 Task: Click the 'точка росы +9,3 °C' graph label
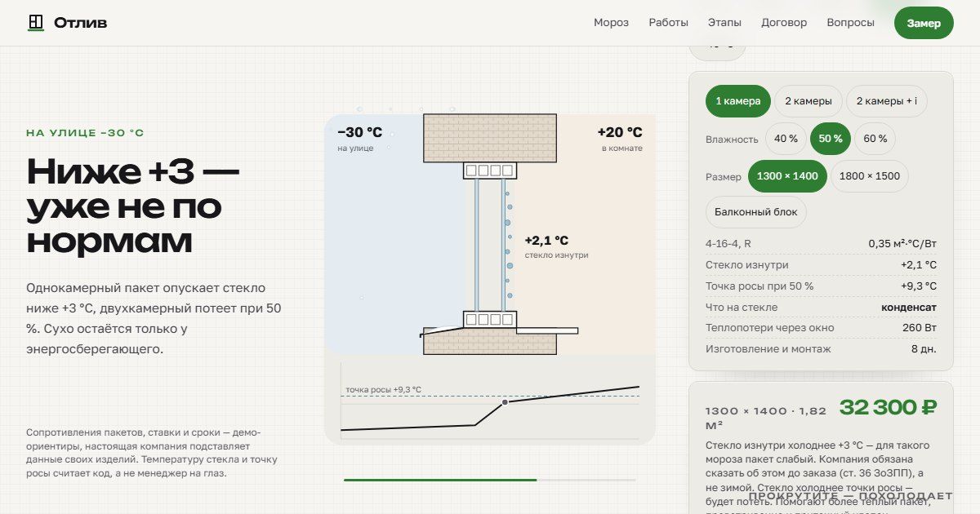383,390
